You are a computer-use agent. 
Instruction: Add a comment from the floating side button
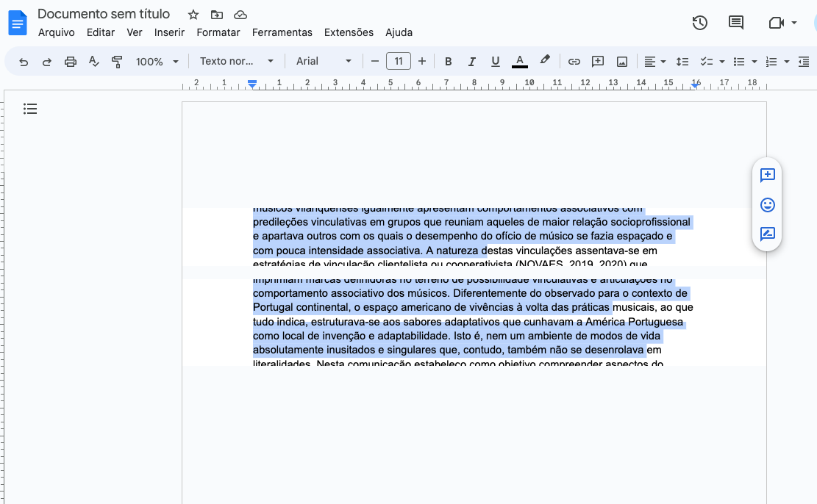768,175
